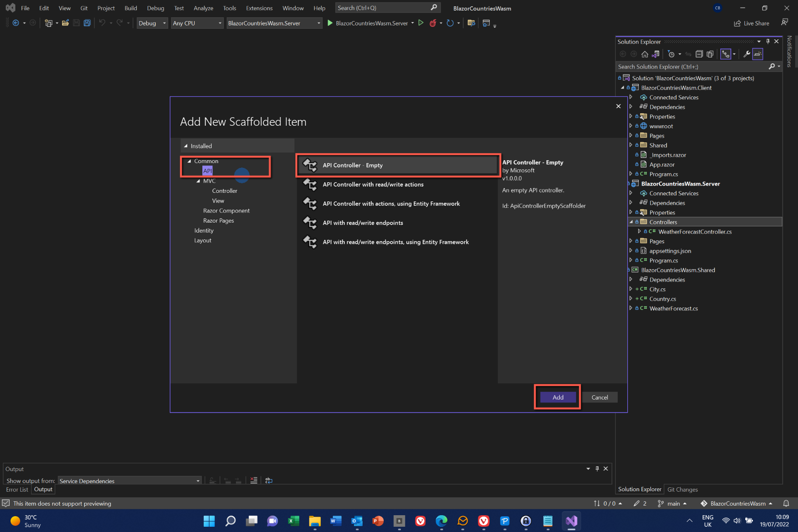Viewport: 798px width, 532px height.
Task: Click the Cancel button
Action: (599, 397)
